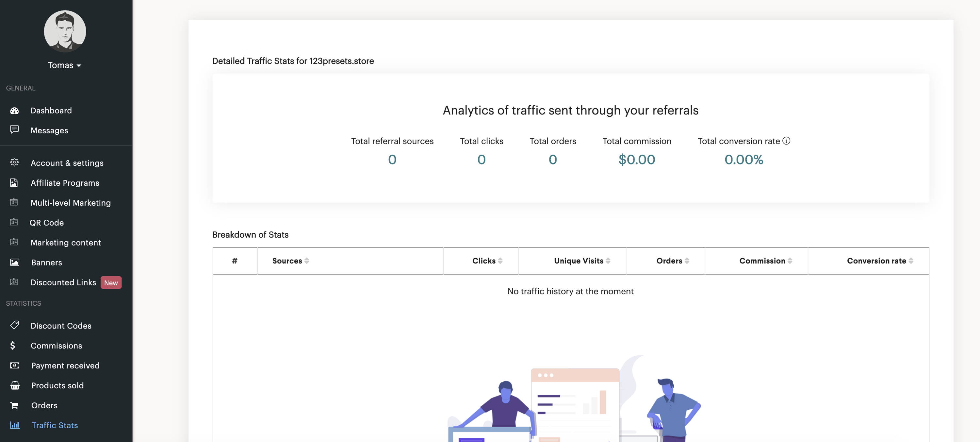Viewport: 980px width, 442px height.
Task: View Products sold statistics
Action: click(57, 385)
